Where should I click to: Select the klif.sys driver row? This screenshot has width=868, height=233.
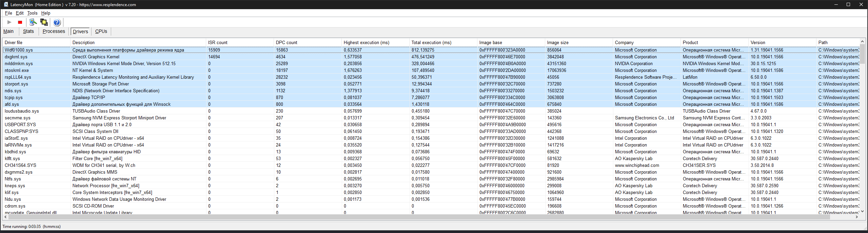[431, 192]
